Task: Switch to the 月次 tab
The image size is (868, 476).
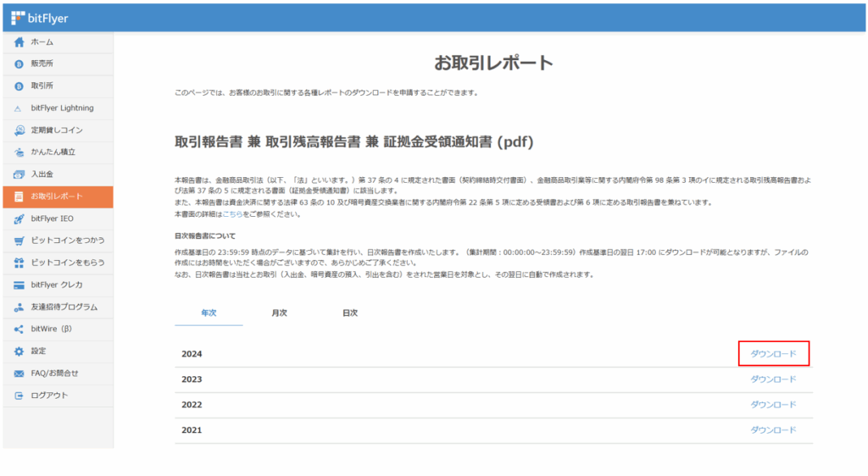Action: coord(279,313)
